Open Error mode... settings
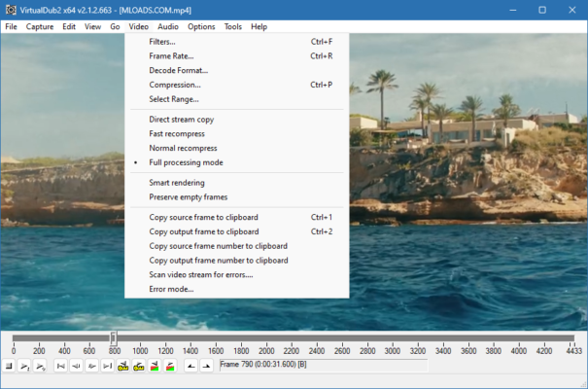Image resolution: width=588 pixels, height=389 pixels. 236,289
